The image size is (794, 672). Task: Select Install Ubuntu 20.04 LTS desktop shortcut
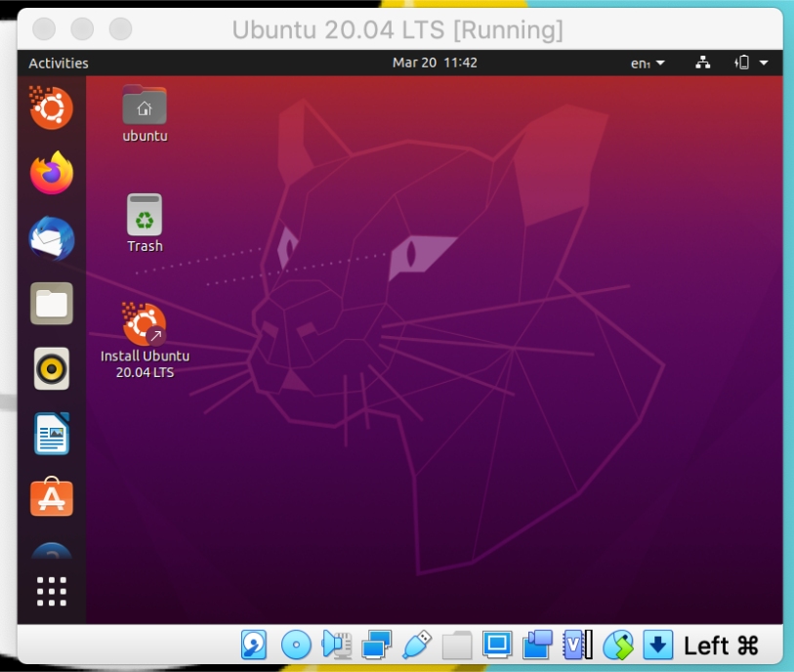pos(145,340)
